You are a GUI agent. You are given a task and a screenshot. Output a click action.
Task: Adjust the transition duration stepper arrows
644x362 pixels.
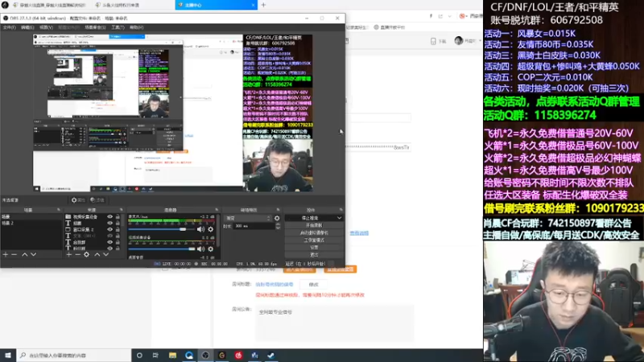278,226
